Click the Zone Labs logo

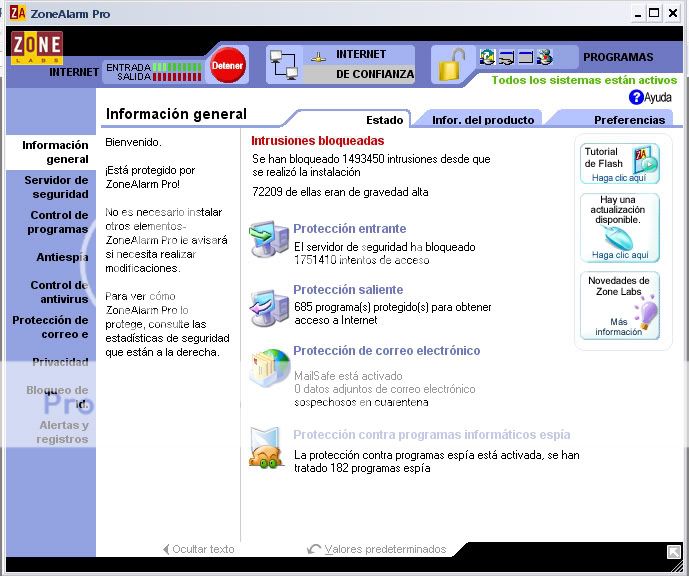point(37,48)
